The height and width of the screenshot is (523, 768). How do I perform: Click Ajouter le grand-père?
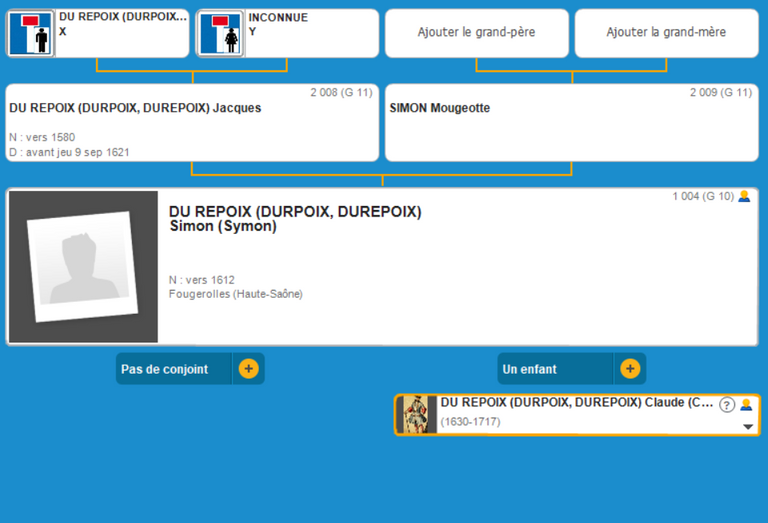(x=476, y=33)
